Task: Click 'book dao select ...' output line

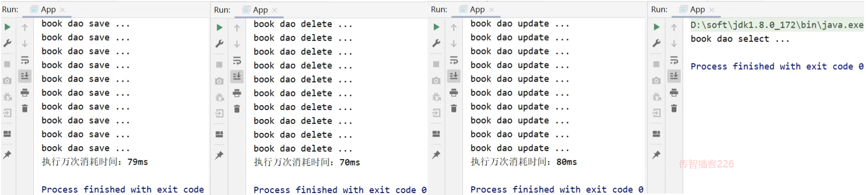Action: pos(740,39)
